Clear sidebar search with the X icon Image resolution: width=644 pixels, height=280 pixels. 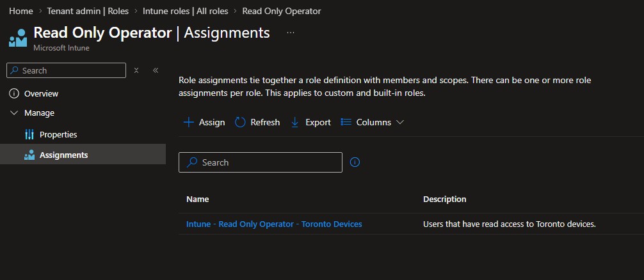136,70
